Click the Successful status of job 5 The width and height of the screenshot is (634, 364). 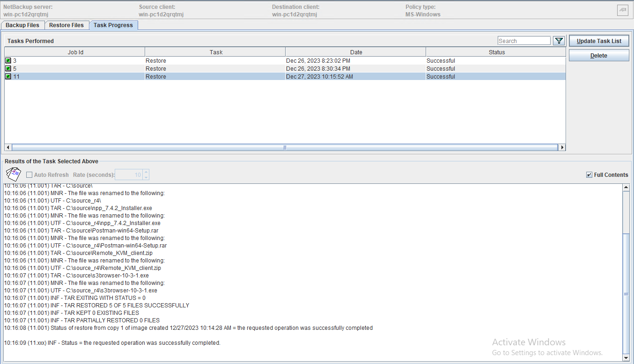[x=441, y=69]
